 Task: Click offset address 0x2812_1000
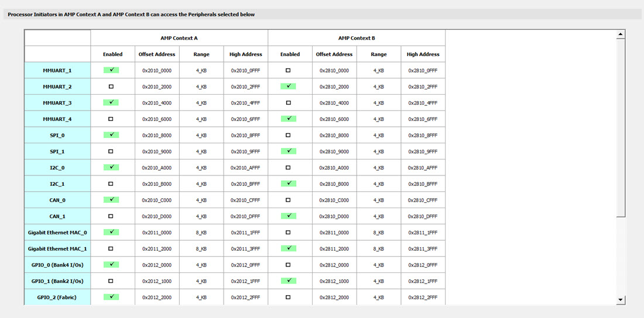coord(334,281)
